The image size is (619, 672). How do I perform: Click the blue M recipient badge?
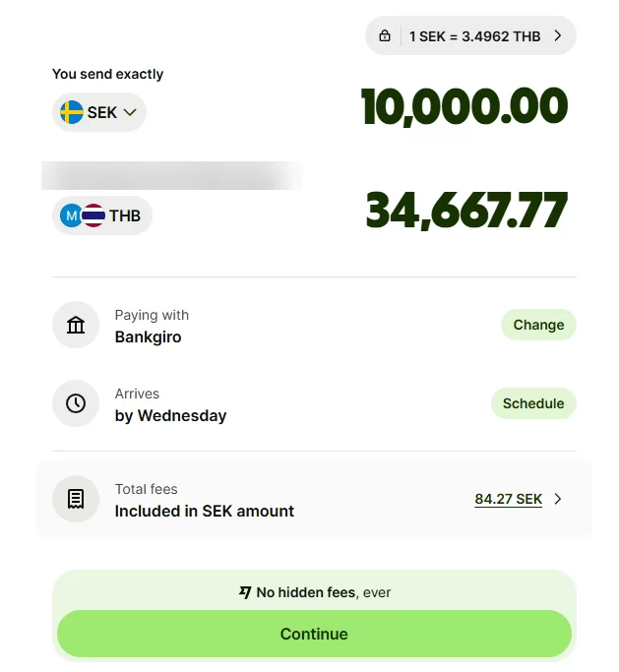[x=72, y=215]
